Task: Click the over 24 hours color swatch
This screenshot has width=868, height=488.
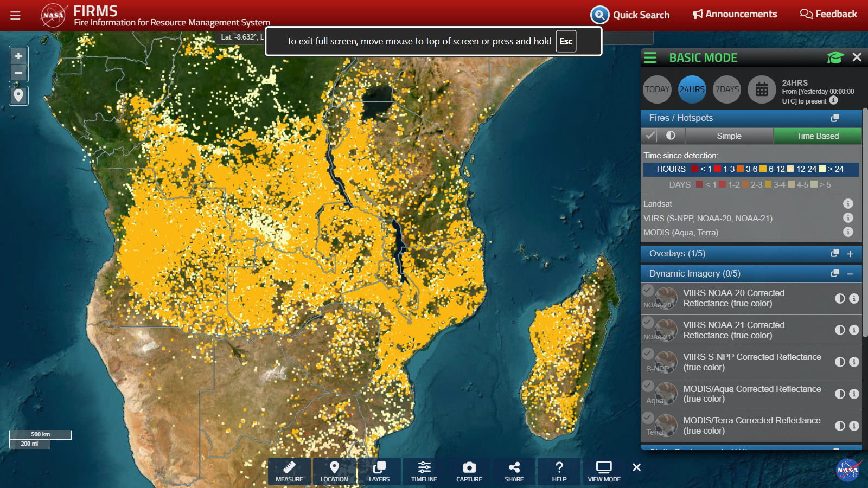Action: click(822, 169)
